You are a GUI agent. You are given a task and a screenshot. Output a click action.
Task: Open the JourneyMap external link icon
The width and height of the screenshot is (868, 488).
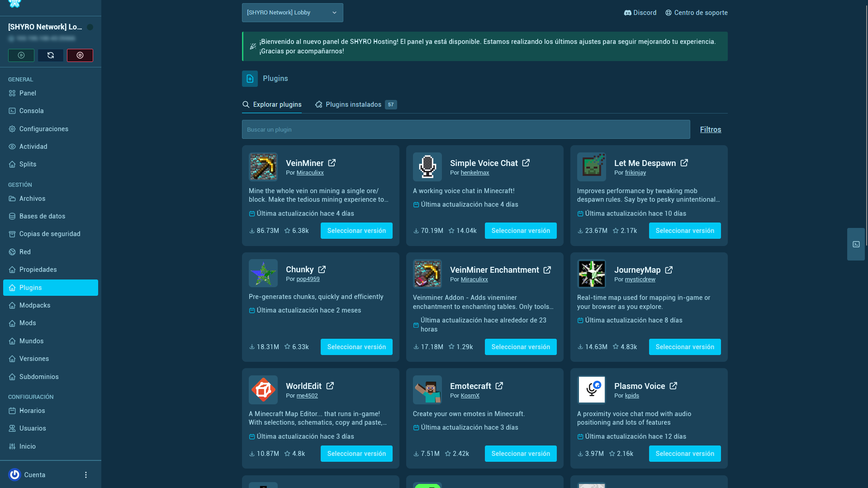click(669, 270)
